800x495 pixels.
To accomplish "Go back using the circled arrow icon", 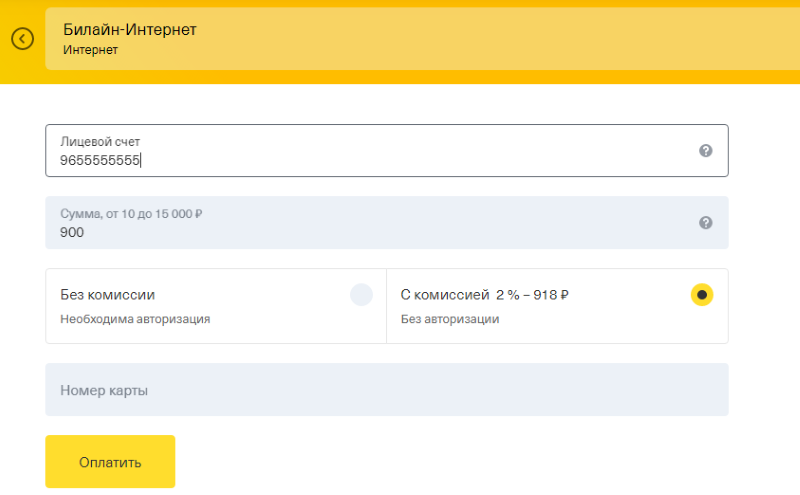I will 22,39.
